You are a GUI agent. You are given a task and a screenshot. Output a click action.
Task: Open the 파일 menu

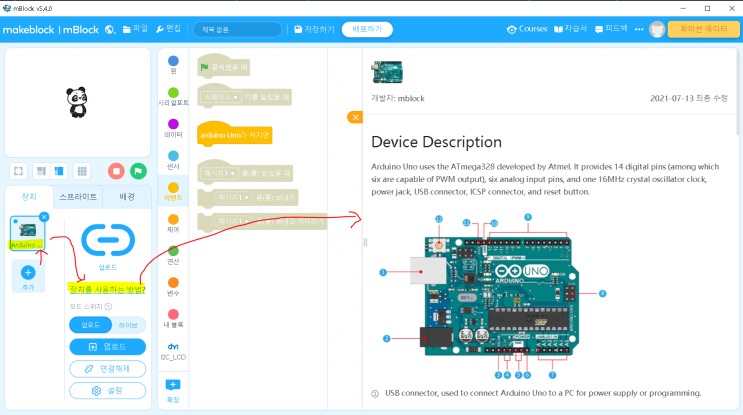point(135,29)
